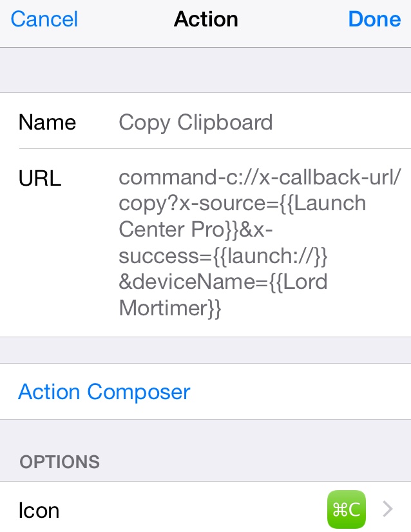
Task: Tap the OPTIONS section header
Action: point(60,462)
